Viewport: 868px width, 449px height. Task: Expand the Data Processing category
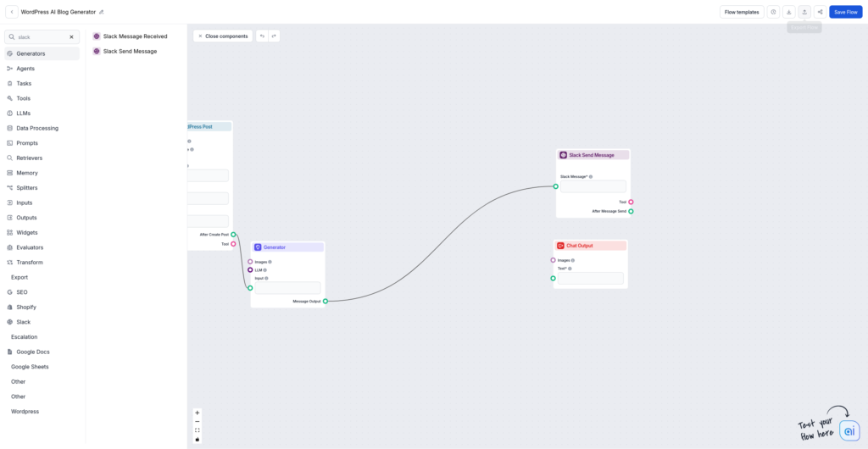pos(37,128)
